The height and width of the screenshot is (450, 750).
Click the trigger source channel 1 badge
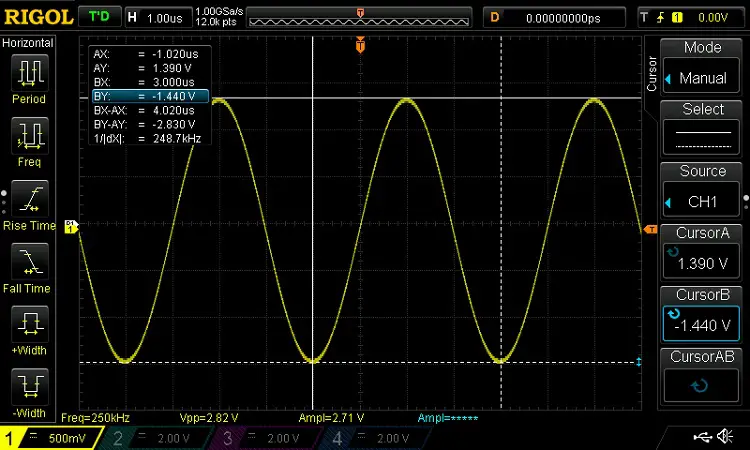click(x=677, y=18)
